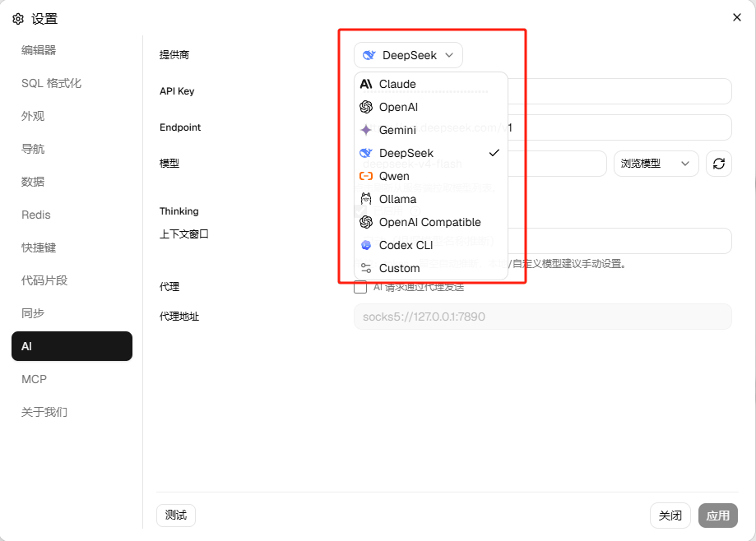
Task: Click the 应用 button
Action: [x=717, y=516]
